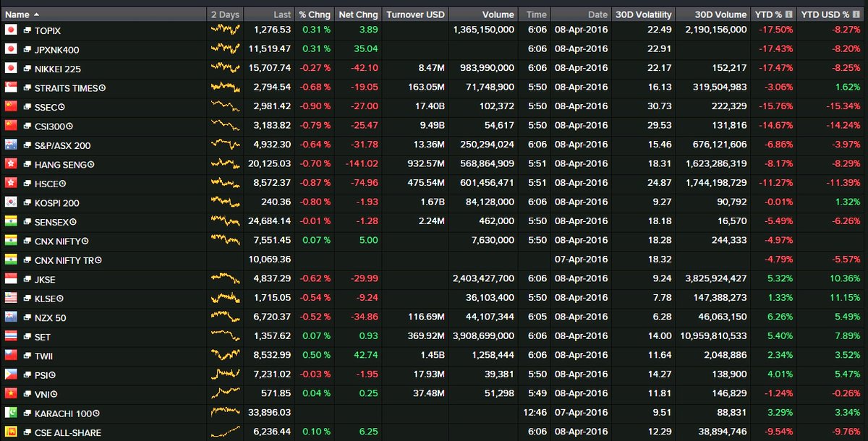Click the info icon in YTD USD % header
Image resolution: width=868 pixels, height=441 pixels.
point(856,14)
